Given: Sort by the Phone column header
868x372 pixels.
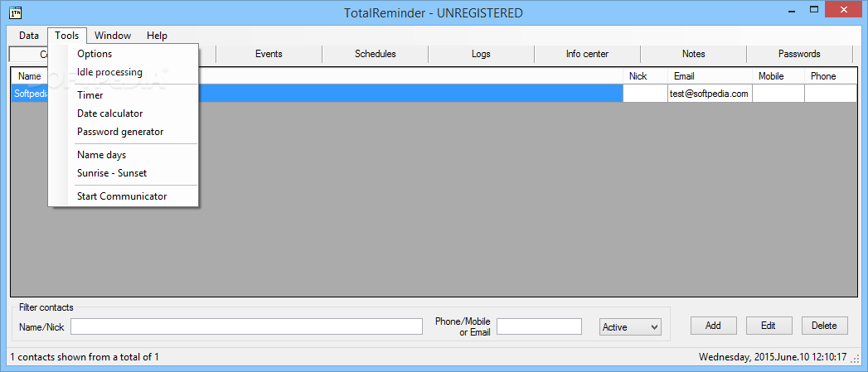Looking at the screenshot, I should (831, 76).
